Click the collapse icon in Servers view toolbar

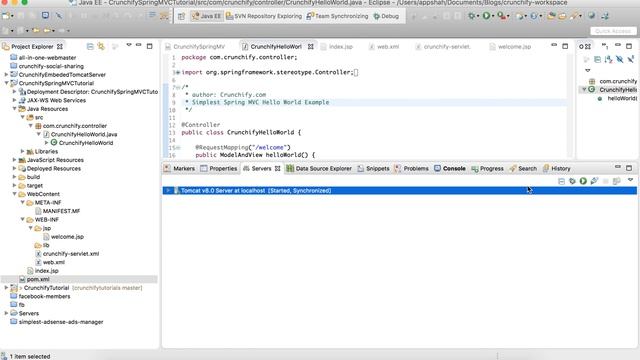click(x=561, y=181)
